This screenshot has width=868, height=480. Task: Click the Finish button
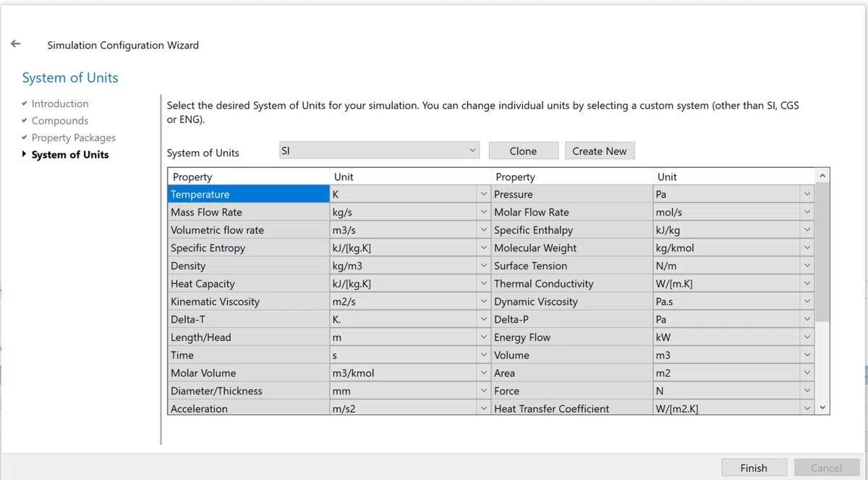[754, 468]
